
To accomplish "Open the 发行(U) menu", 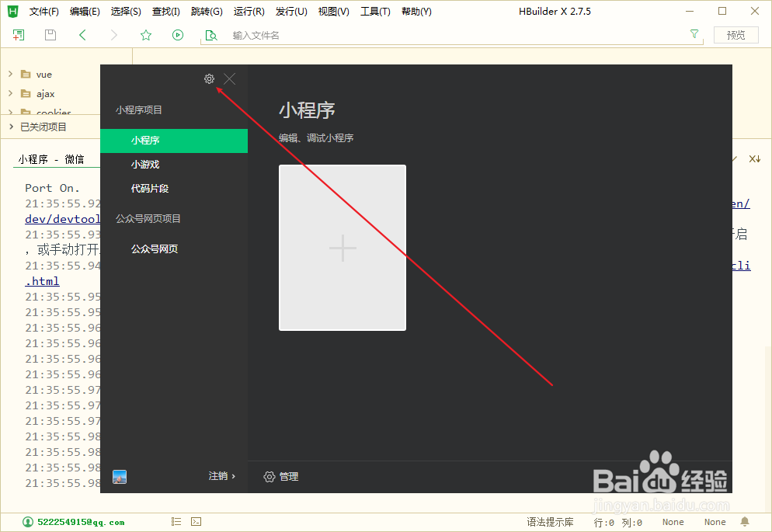I will pyautogui.click(x=291, y=12).
